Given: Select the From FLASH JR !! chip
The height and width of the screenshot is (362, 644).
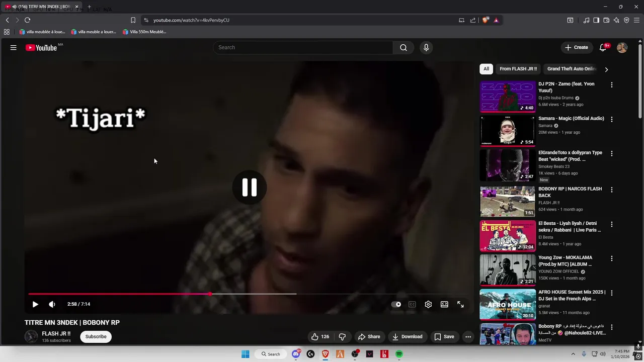Looking at the screenshot, I should [518, 69].
